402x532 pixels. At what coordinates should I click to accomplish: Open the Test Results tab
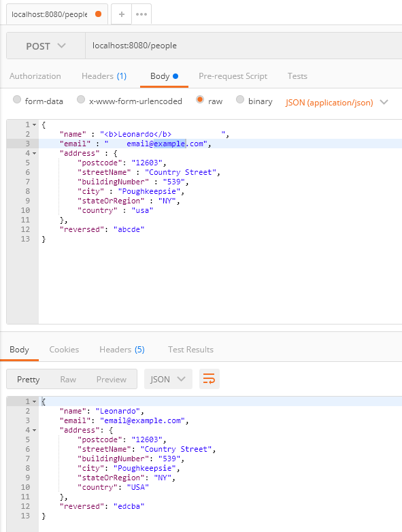coord(190,350)
